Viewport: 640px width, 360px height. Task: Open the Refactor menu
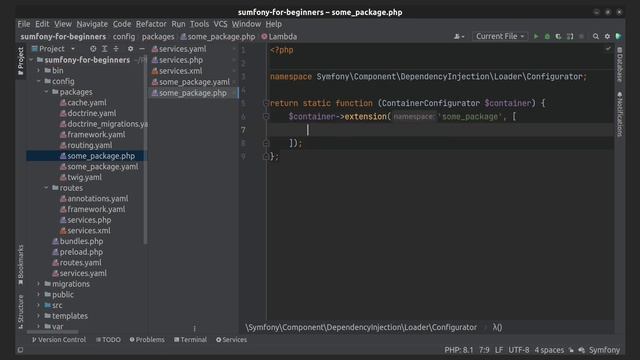point(151,24)
